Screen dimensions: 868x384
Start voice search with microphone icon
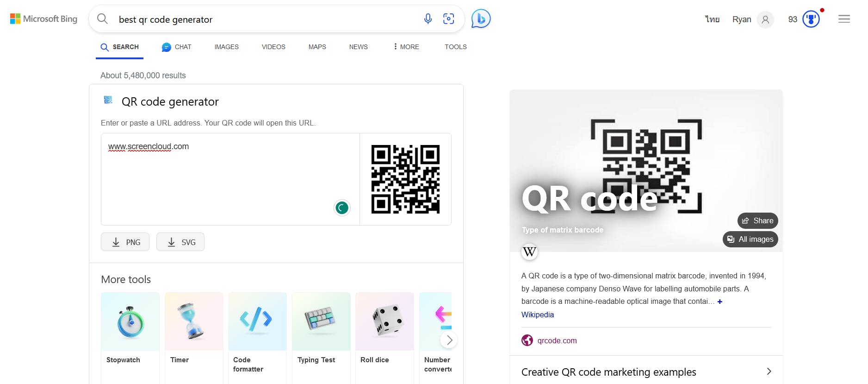pyautogui.click(x=428, y=19)
